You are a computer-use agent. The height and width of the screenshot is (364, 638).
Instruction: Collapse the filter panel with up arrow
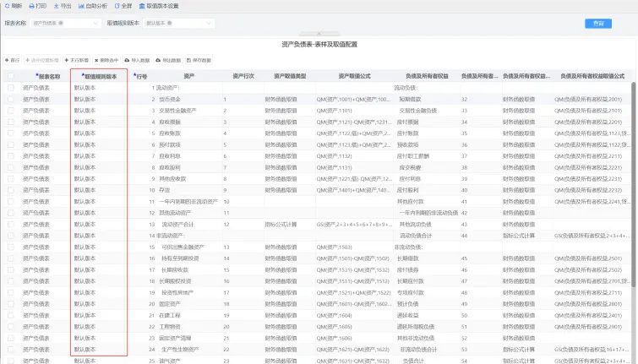(319, 34)
